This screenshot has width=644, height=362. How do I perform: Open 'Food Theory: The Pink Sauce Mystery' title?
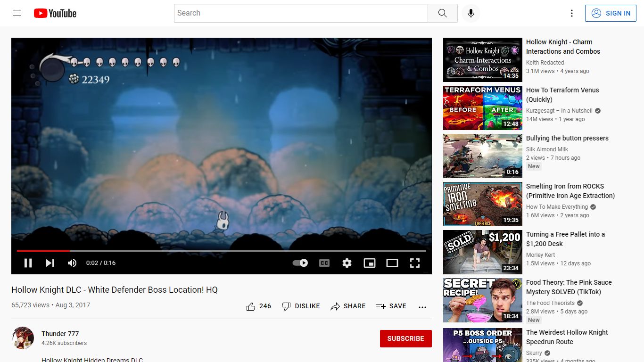pyautogui.click(x=569, y=287)
